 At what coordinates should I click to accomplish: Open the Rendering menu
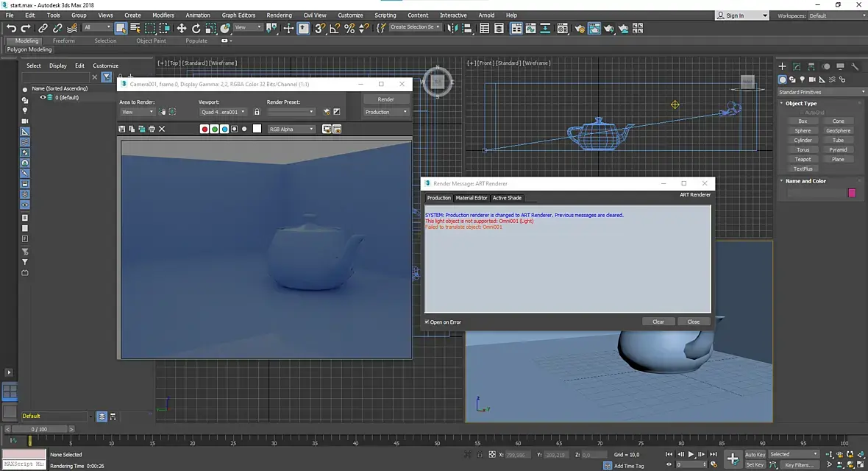[x=279, y=15]
